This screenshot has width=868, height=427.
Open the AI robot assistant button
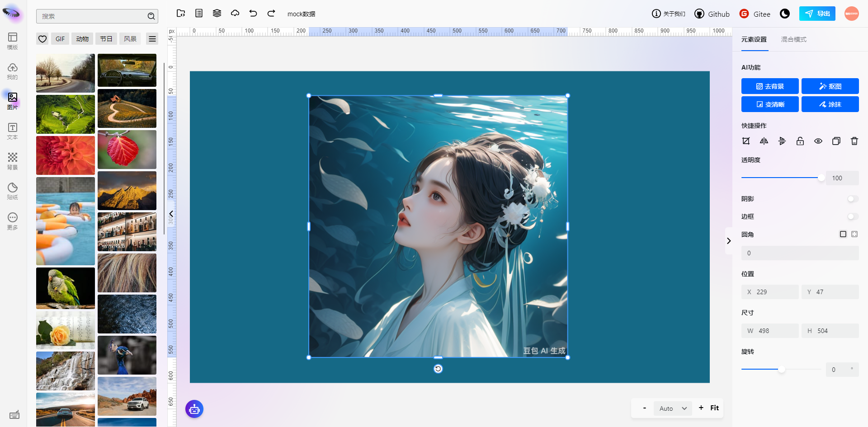(194, 409)
